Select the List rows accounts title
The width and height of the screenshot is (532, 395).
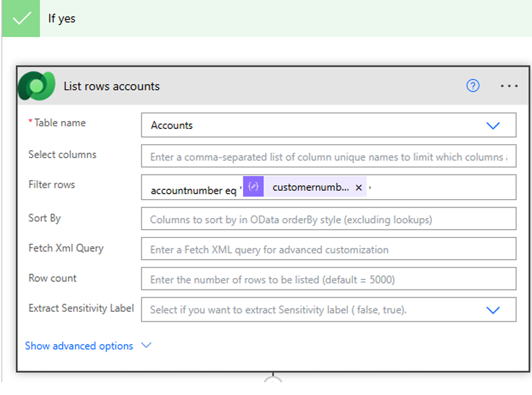pos(112,86)
